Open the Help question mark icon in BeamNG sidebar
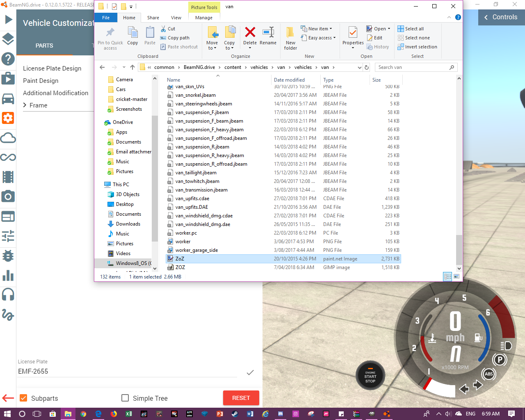 click(8, 59)
